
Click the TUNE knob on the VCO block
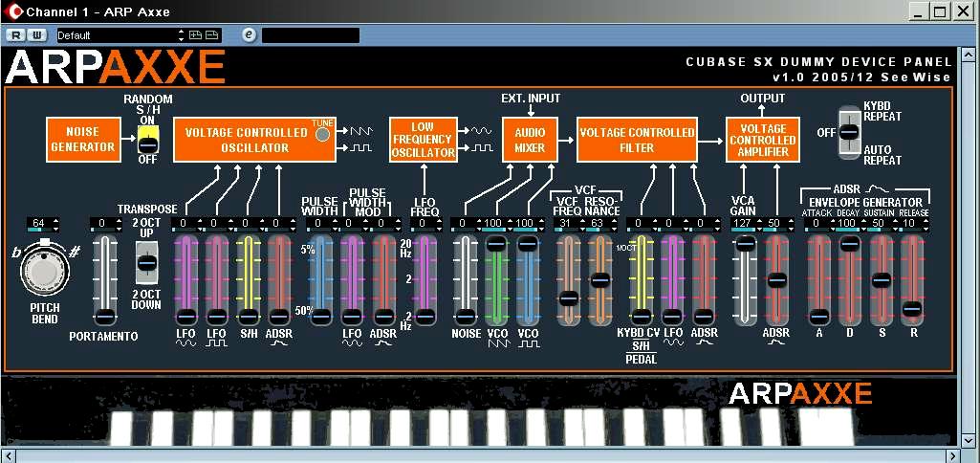pyautogui.click(x=322, y=135)
